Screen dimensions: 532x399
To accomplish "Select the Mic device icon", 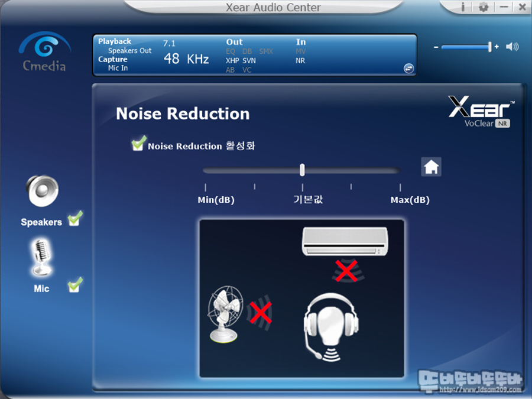I will pos(41,257).
